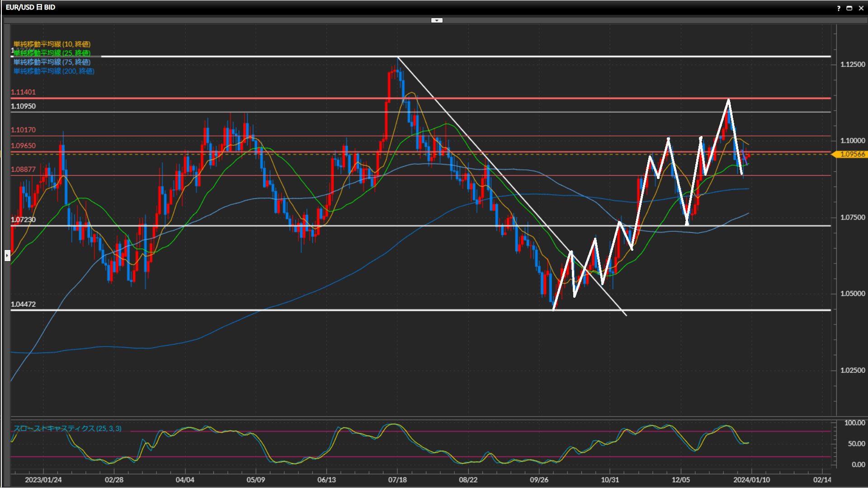This screenshot has height=488, width=868.
Task: Select the 10-period moving average label
Action: 52,44
